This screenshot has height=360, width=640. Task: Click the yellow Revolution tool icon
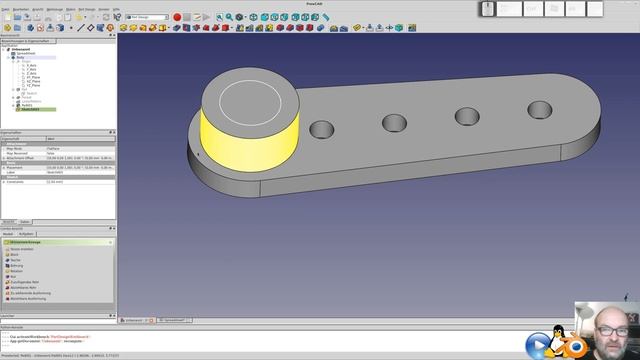(x=133, y=28)
